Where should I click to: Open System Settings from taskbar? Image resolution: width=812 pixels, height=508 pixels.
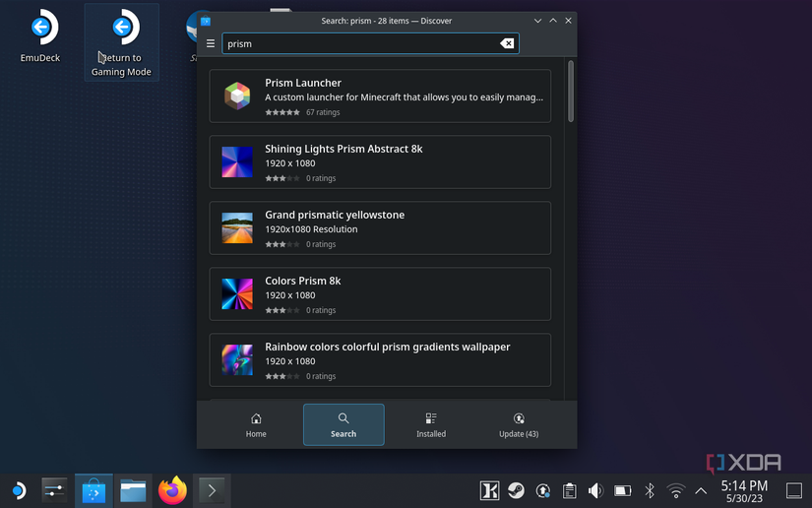(54, 490)
